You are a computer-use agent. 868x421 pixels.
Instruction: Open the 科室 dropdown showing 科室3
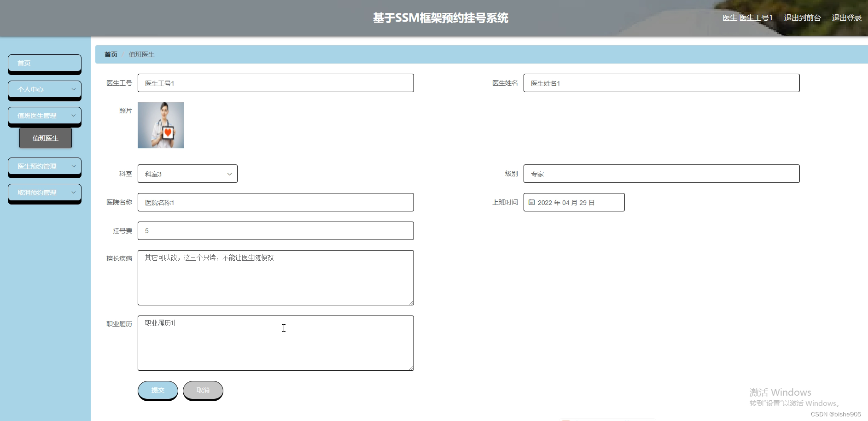187,174
